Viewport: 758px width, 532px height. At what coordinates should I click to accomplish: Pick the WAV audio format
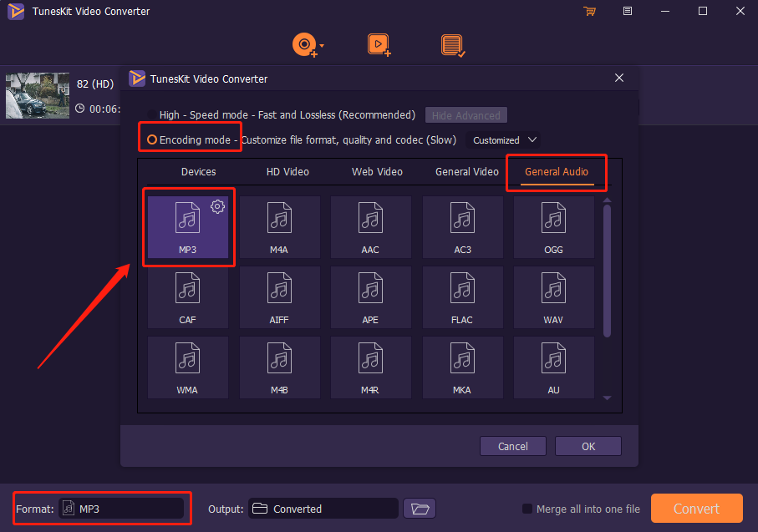554,297
